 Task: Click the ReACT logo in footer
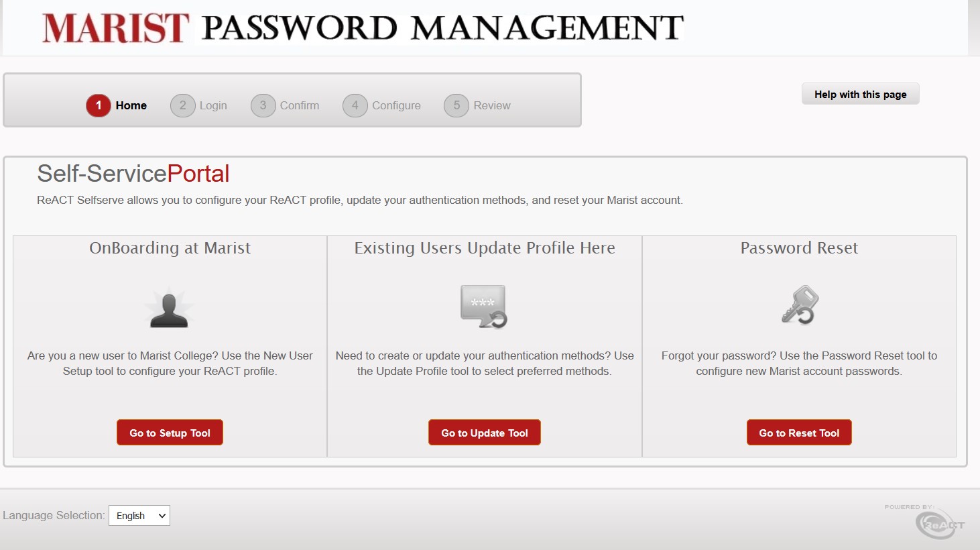[938, 523]
